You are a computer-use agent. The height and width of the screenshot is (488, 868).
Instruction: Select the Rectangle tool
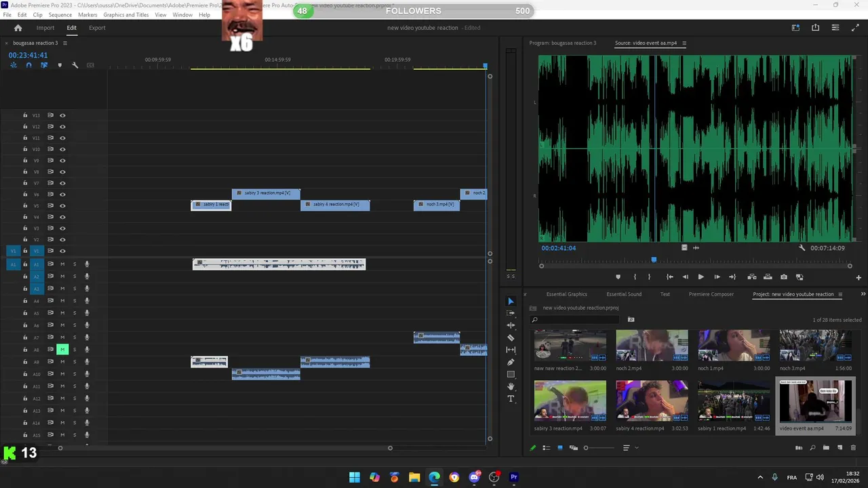(511, 374)
